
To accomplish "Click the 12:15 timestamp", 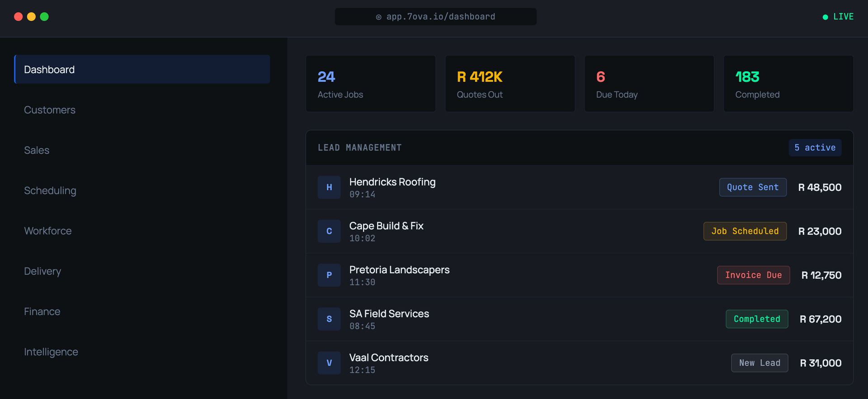I will [362, 370].
